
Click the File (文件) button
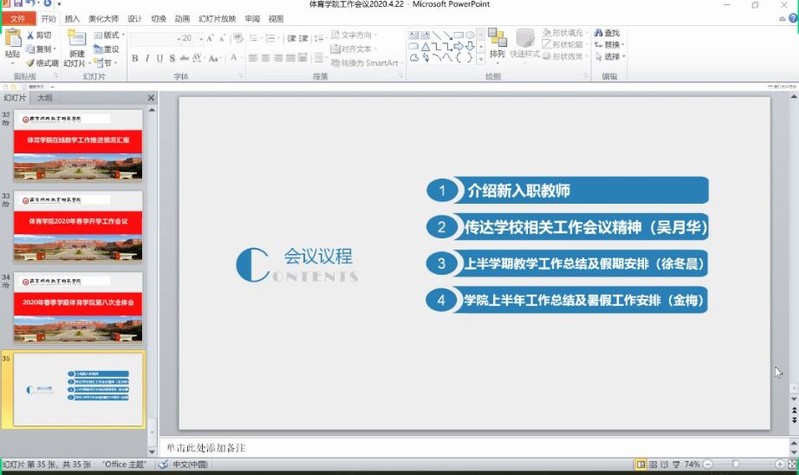pos(18,19)
